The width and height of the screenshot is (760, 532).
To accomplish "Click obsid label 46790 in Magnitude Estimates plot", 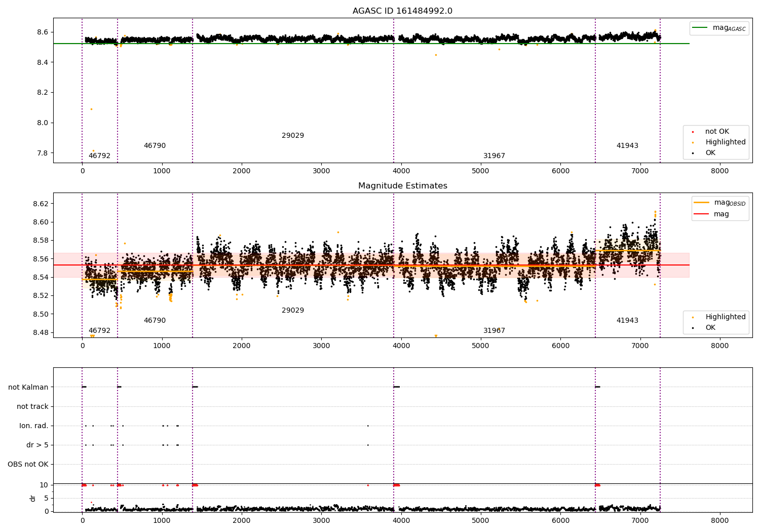I will pyautogui.click(x=155, y=321).
